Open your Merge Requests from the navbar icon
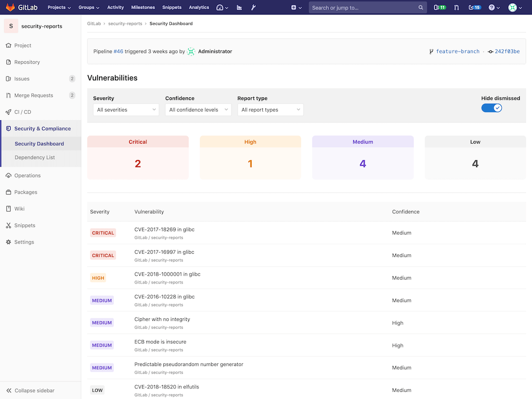This screenshot has height=399, width=532. click(x=456, y=7)
